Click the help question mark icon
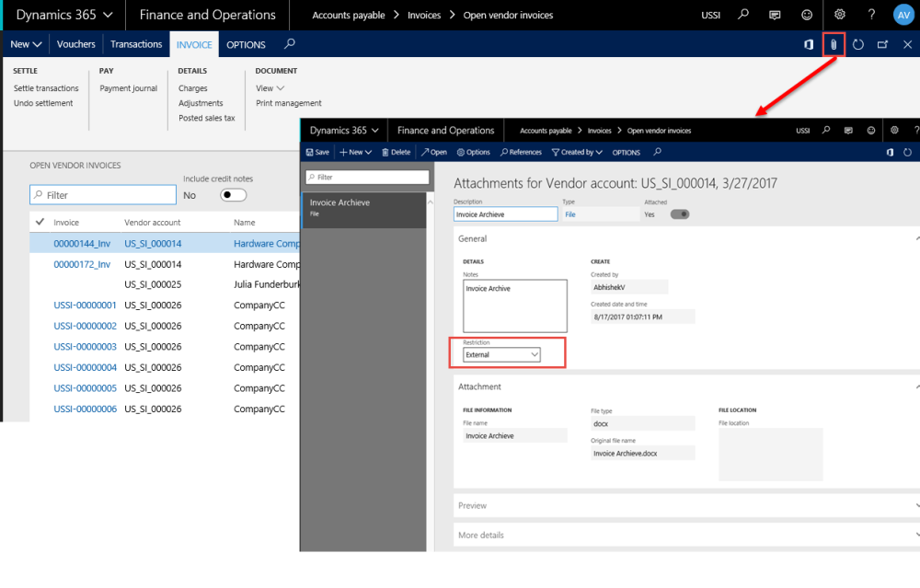The width and height of the screenshot is (920, 588). pos(871,15)
